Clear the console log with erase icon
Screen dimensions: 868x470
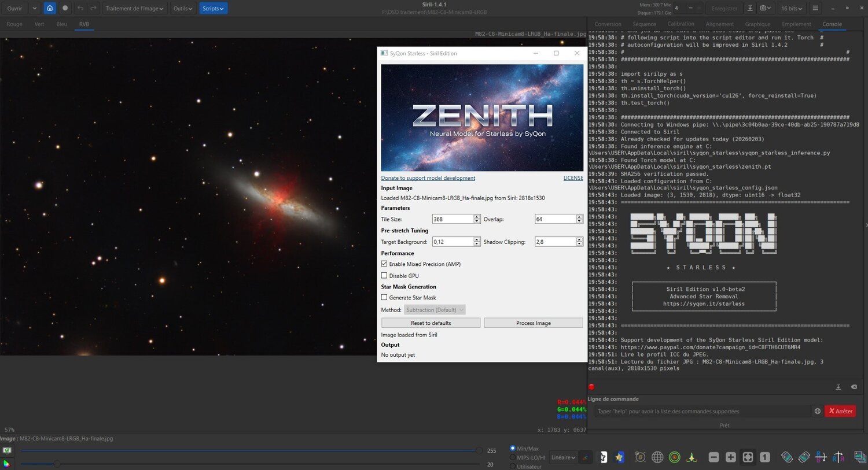854,387
